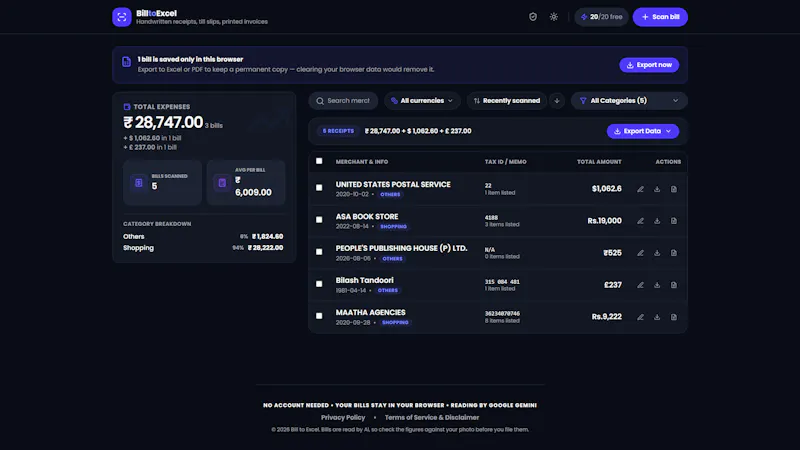
Task: Select the ASA Book Store row checkbox
Action: (x=319, y=220)
